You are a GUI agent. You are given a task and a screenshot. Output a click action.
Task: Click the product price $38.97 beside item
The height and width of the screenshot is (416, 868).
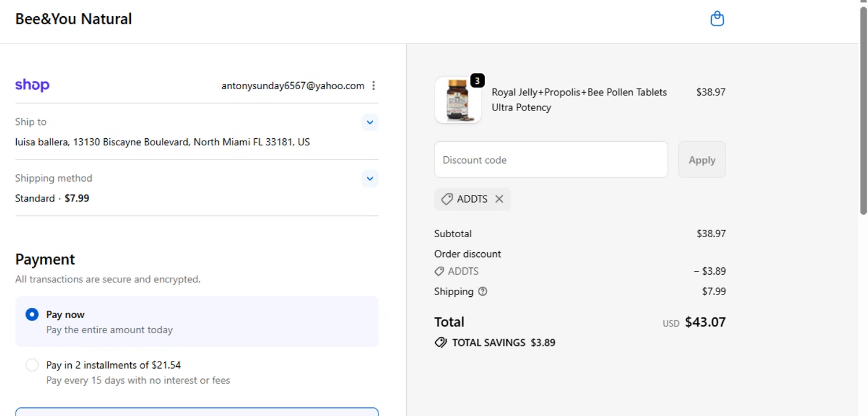point(711,92)
